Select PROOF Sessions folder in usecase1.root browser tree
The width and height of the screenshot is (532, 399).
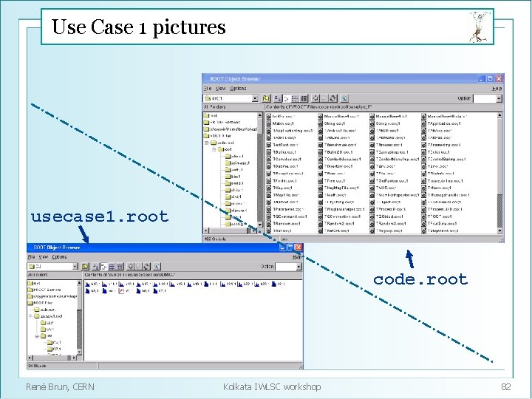[x=44, y=290]
